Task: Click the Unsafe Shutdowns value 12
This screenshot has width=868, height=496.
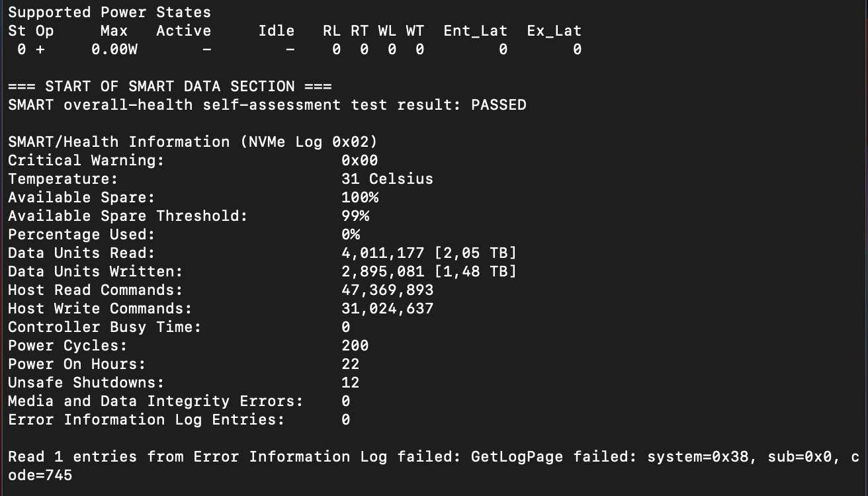Action: click(x=351, y=383)
